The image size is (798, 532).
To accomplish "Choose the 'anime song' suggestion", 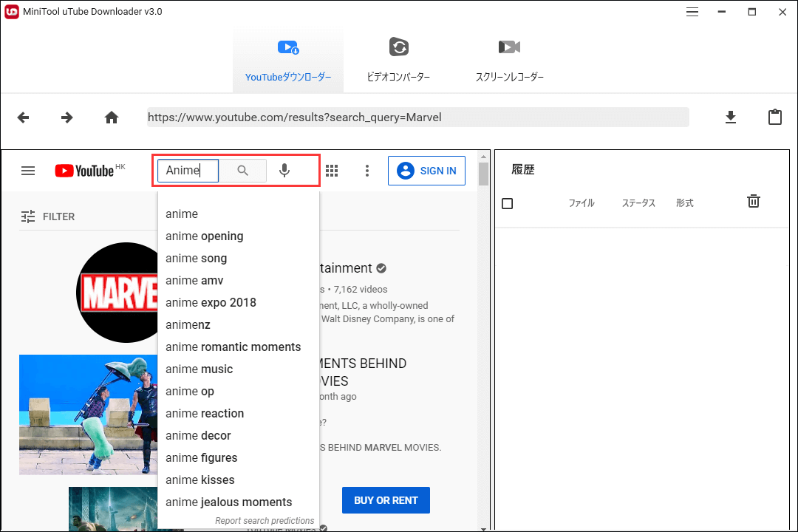I will (x=238, y=258).
